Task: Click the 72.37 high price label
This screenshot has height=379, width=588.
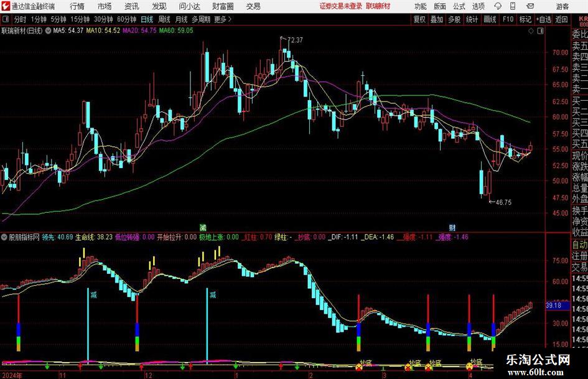Action: 295,40
